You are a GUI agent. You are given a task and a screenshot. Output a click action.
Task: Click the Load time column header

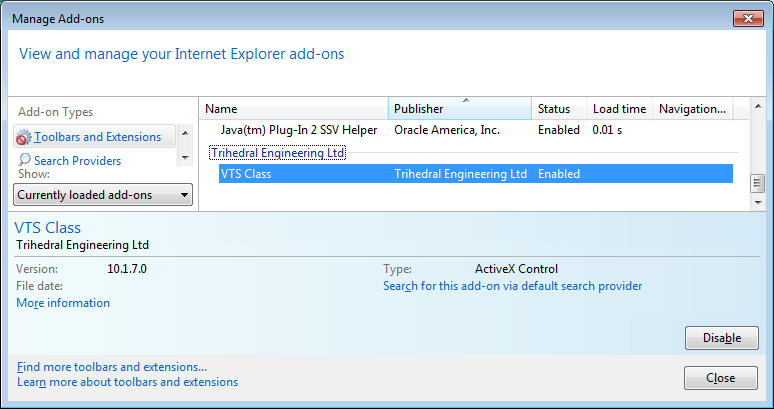point(619,109)
